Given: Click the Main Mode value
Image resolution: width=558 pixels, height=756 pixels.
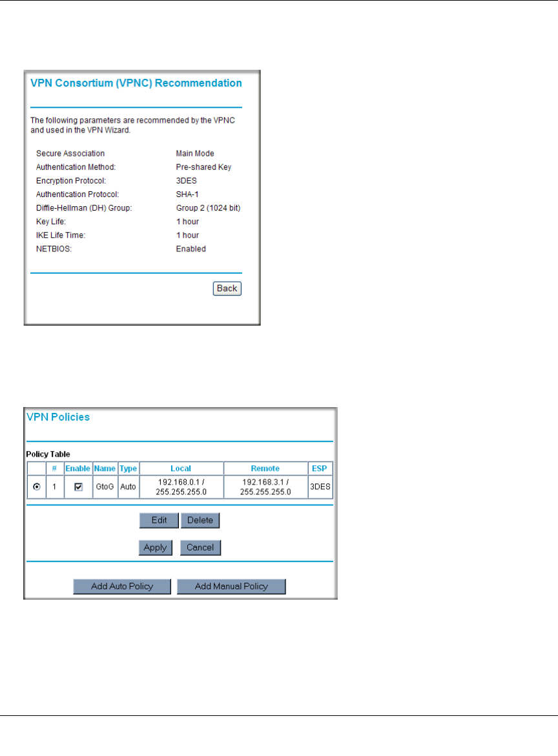Looking at the screenshot, I should pos(195,153).
